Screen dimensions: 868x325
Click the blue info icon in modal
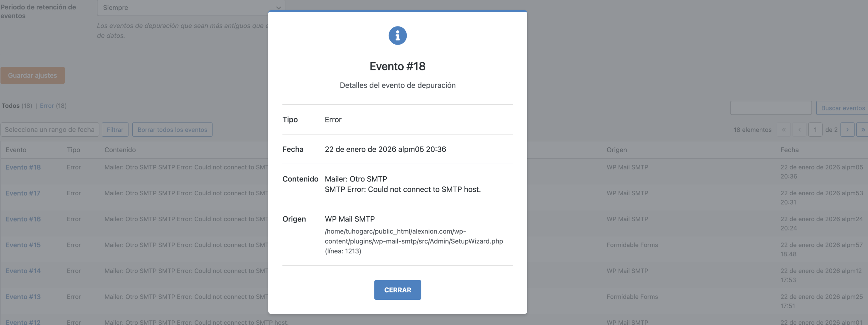[397, 36]
